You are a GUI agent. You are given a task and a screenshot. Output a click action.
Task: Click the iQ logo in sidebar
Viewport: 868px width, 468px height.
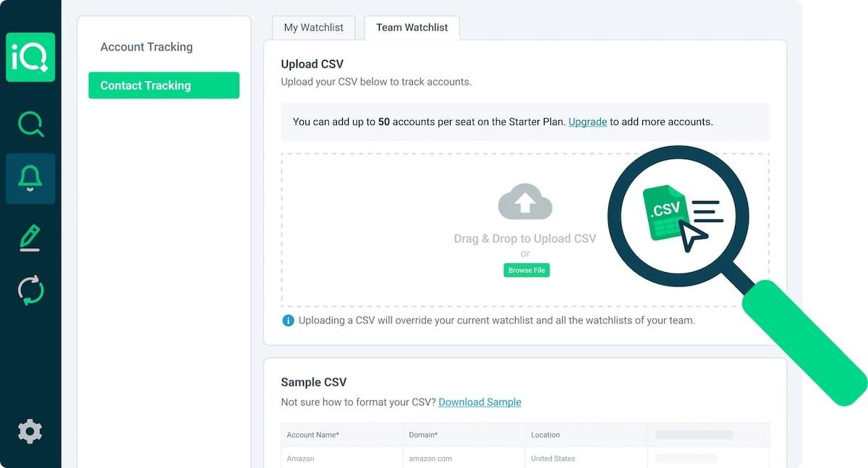30,57
